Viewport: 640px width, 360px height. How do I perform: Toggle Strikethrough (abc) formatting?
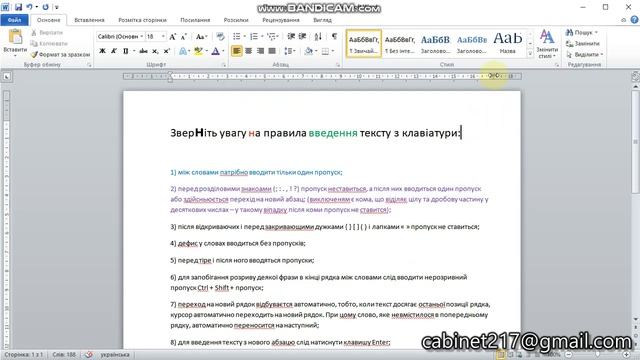point(143,51)
